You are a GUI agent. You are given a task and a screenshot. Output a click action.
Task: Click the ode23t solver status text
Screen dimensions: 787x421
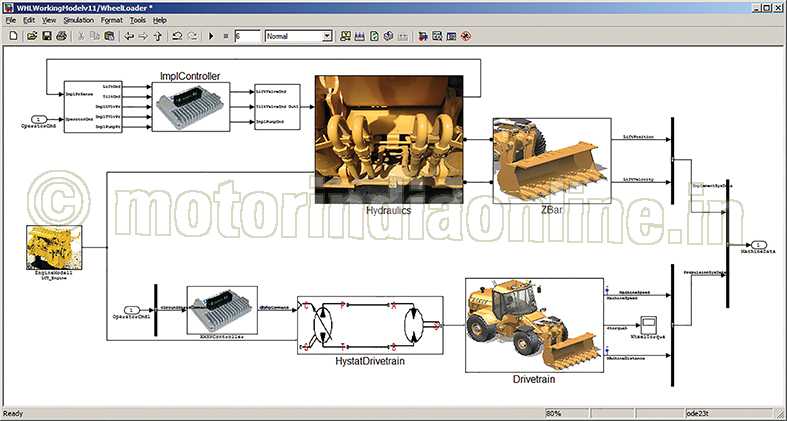point(698,413)
